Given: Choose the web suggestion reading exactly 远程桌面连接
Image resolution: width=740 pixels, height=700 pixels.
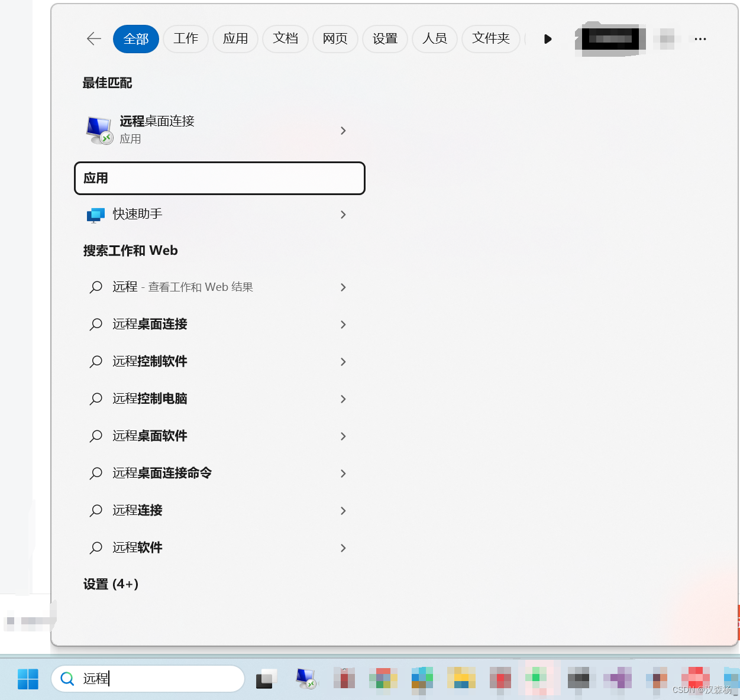Looking at the screenshot, I should pyautogui.click(x=219, y=325).
